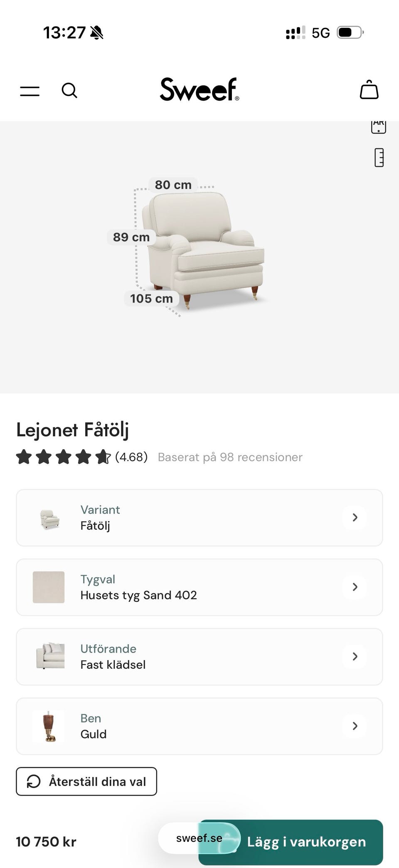Expand the Variant Fåtölj chevron
Viewport: 399px width, 868px height.
coord(355,517)
